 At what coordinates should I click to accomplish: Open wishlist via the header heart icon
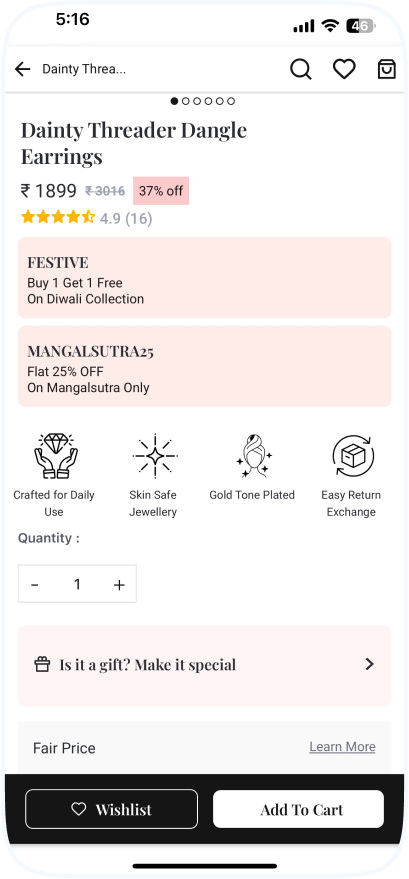344,70
